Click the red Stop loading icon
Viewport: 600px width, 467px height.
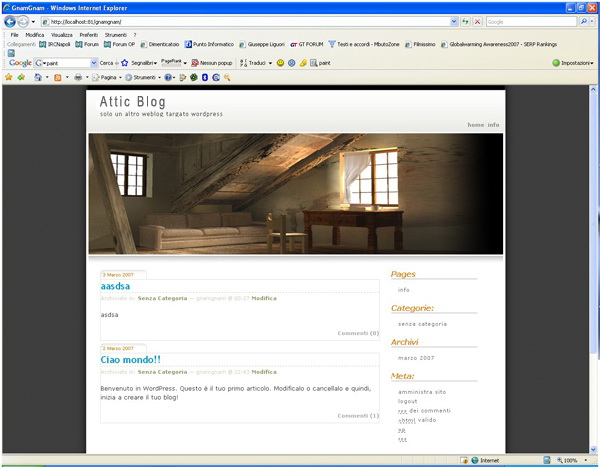click(477, 21)
